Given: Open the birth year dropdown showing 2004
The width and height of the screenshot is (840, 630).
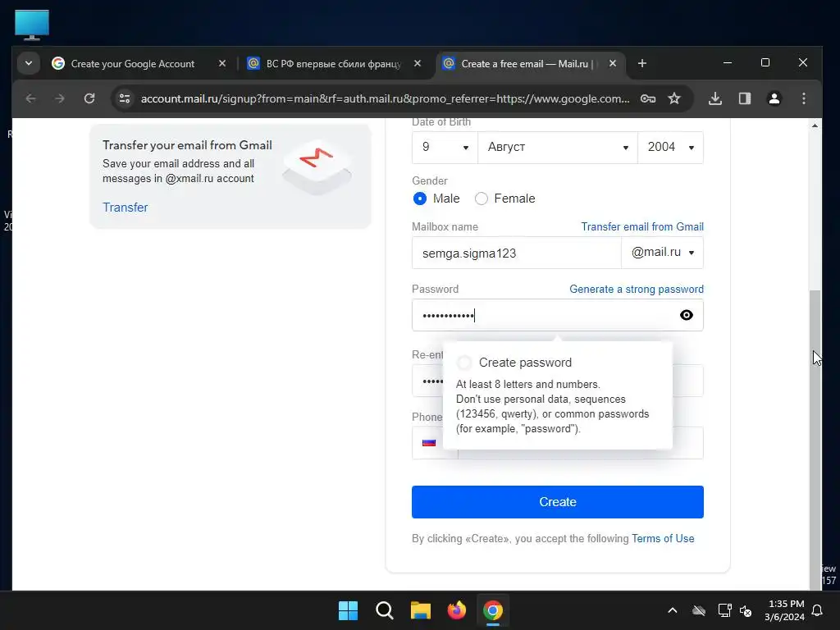Looking at the screenshot, I should point(670,148).
